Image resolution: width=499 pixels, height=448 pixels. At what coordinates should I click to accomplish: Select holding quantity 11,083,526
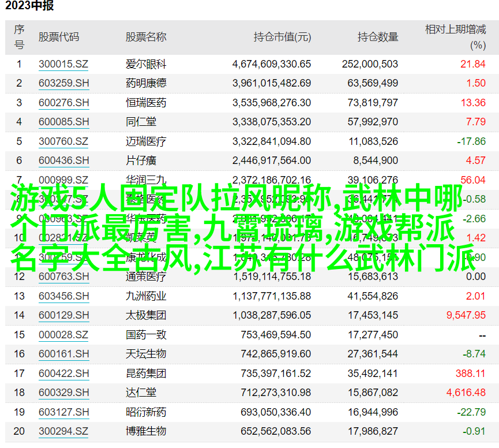click(x=373, y=141)
